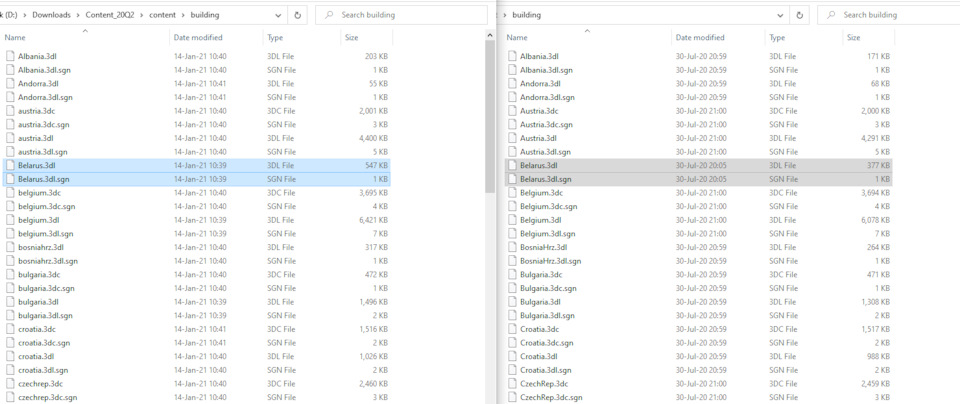This screenshot has width=960, height=404.
Task: Select Albania.3dl.sgn file icon in left window
Action: click(x=10, y=70)
